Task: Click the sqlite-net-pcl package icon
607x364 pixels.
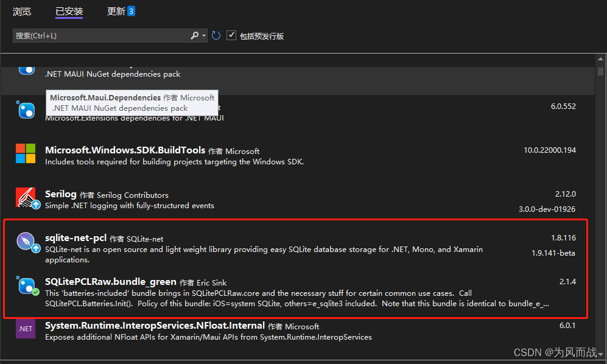Action: (26, 241)
